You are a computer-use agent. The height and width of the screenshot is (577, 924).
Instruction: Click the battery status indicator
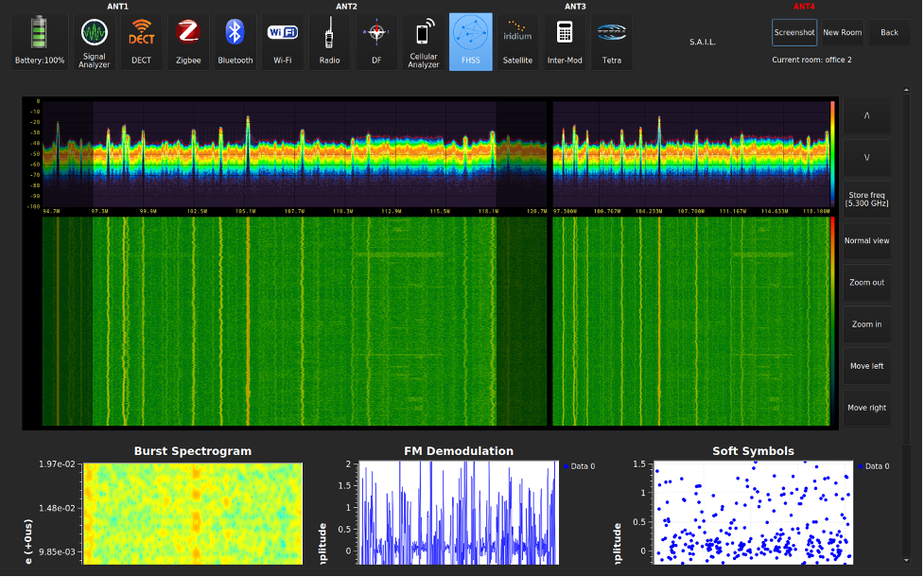pos(39,43)
